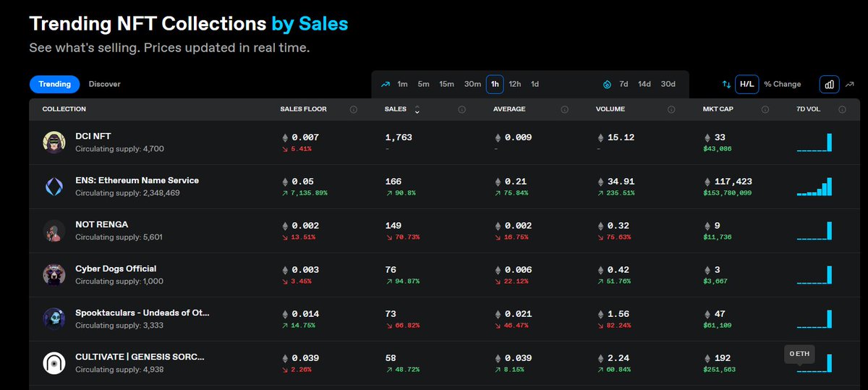Click the MKT CAP column header
The image size is (868, 390).
(717, 109)
